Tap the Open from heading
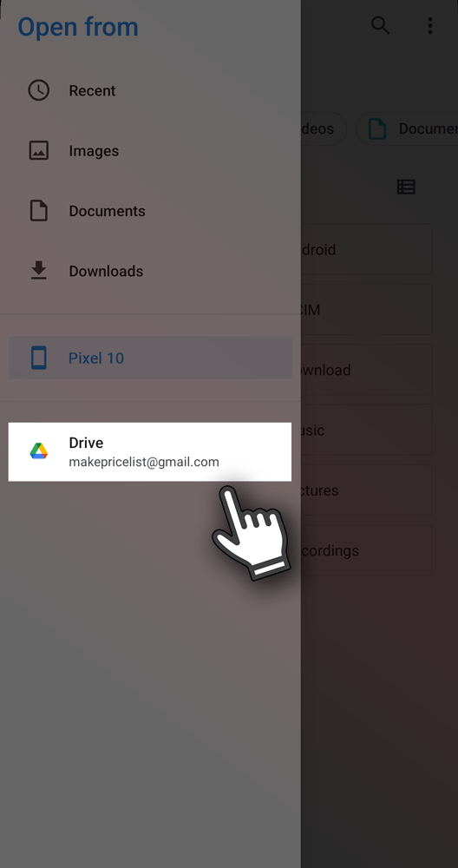 coord(78,27)
